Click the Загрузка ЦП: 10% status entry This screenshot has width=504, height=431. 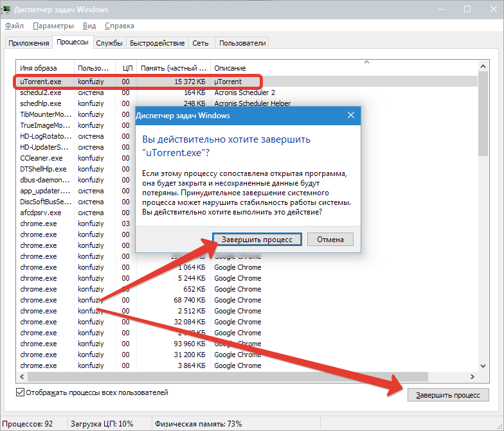click(x=102, y=424)
